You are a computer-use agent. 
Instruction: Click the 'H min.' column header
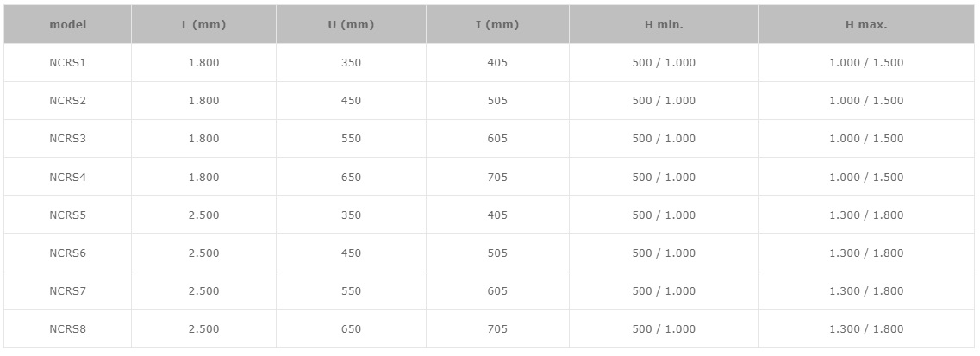point(664,25)
